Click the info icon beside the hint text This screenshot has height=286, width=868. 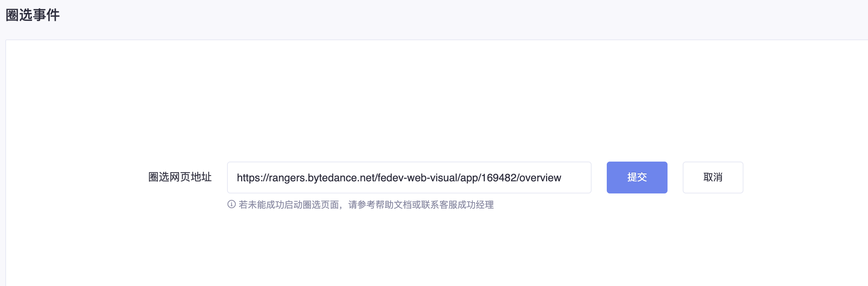(x=232, y=204)
